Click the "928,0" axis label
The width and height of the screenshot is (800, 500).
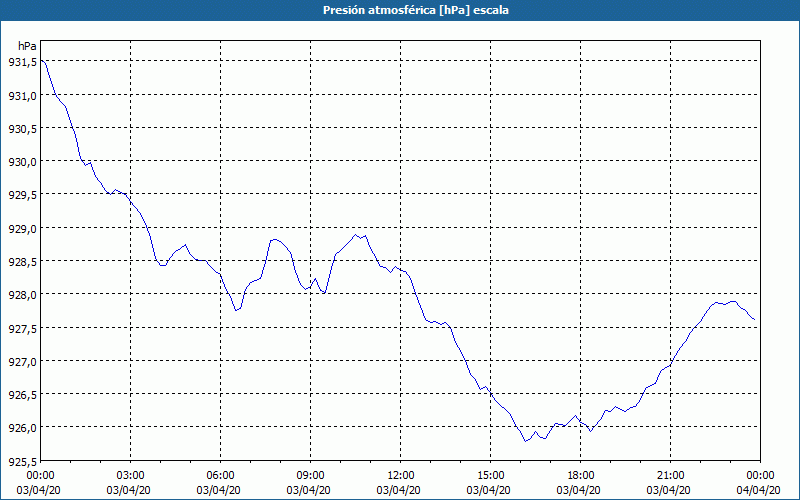click(22, 295)
